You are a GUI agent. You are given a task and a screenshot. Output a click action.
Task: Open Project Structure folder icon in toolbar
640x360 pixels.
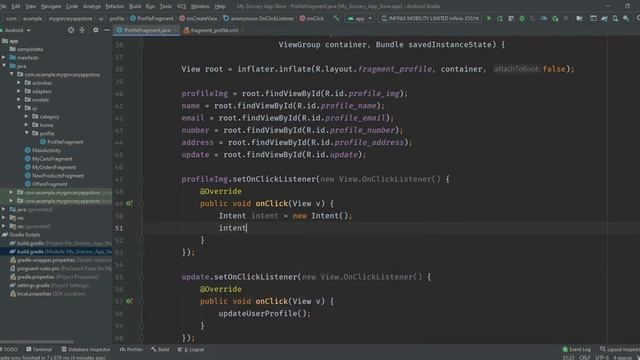click(x=579, y=18)
